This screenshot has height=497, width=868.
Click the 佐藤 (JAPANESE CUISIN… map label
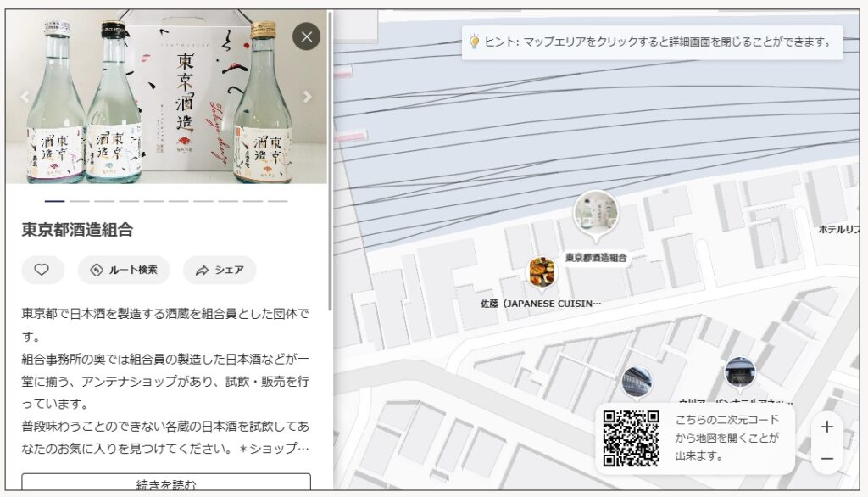coord(541,304)
